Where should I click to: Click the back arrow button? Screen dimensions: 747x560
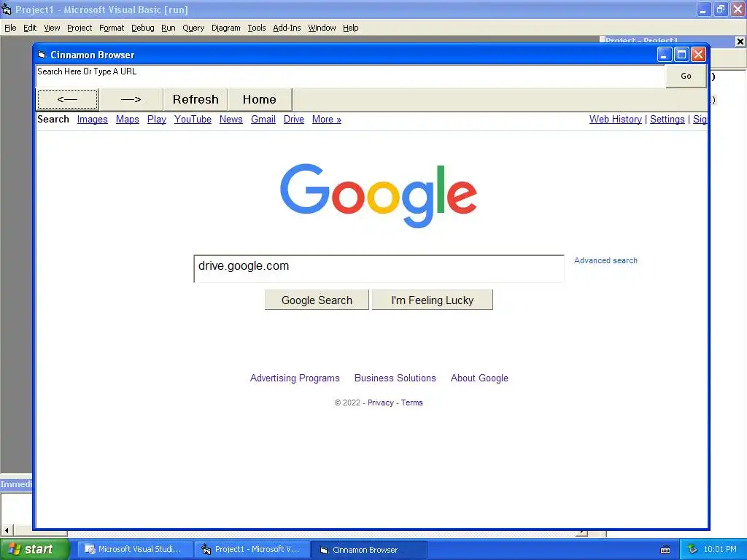tap(67, 99)
